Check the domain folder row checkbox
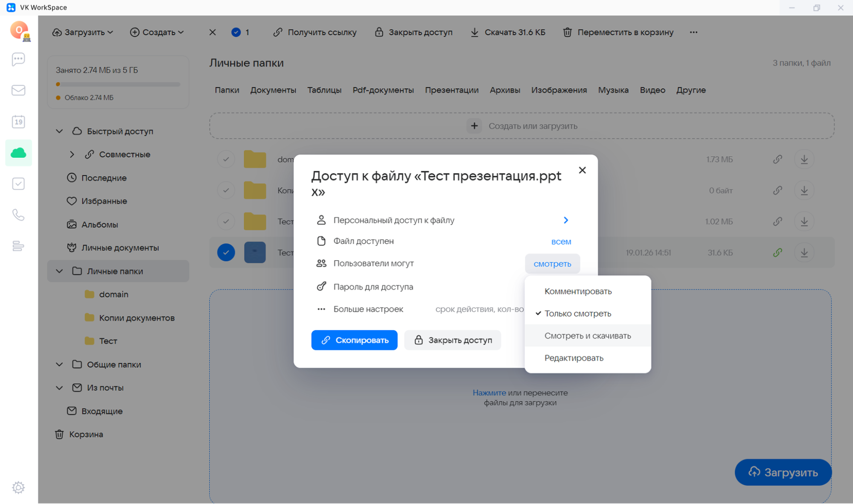Viewport: 853px width, 504px height. [226, 160]
